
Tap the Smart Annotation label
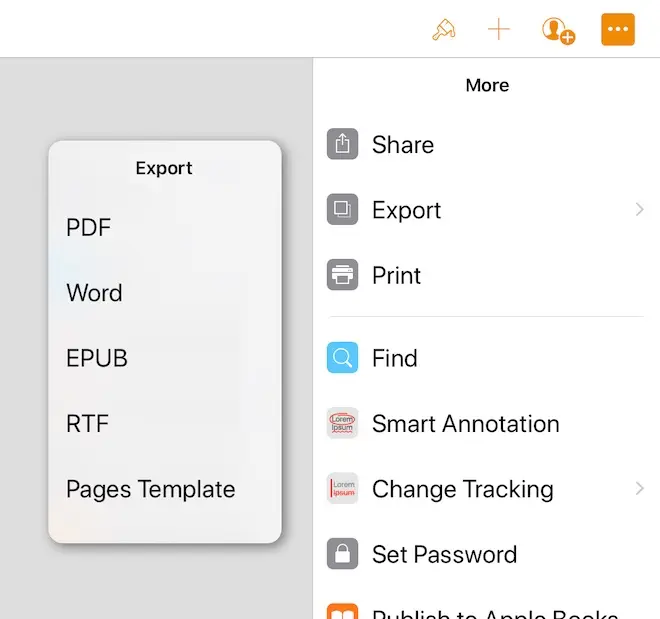pyautogui.click(x=465, y=423)
